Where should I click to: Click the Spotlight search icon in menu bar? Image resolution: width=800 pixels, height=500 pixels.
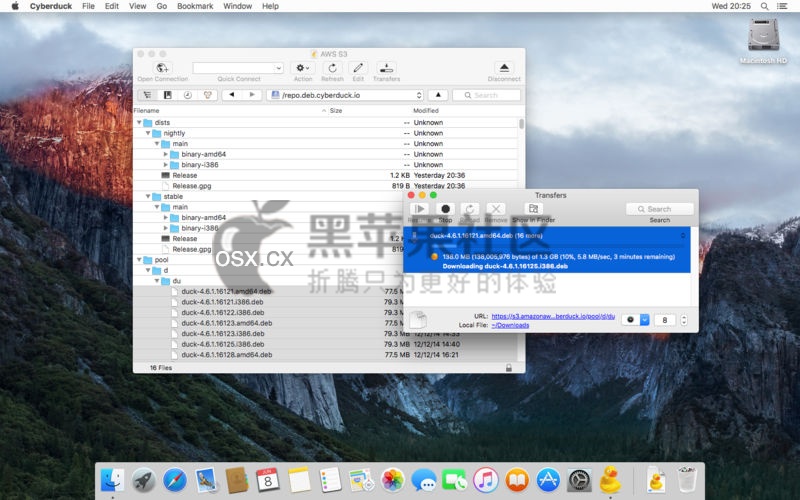[x=764, y=6]
